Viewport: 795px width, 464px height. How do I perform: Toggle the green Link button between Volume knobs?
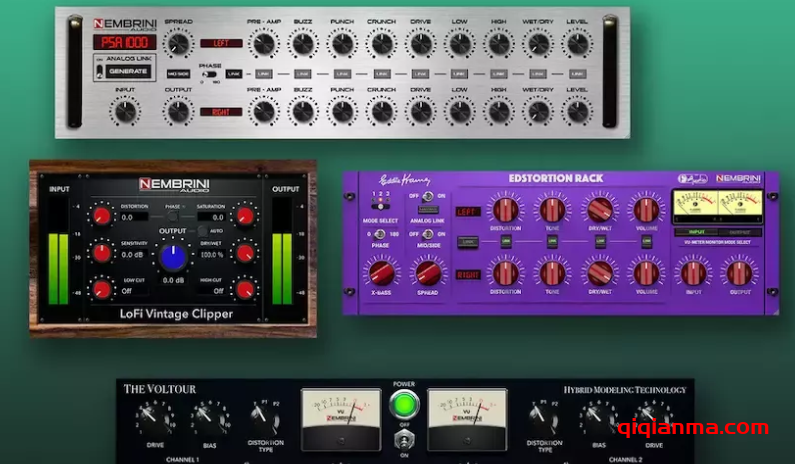coord(646,242)
